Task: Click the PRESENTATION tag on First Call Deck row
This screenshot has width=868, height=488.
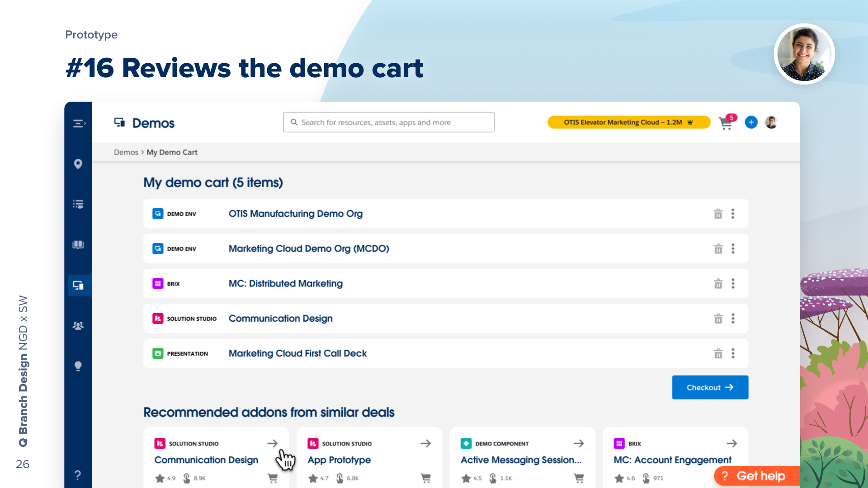Action: 180,353
